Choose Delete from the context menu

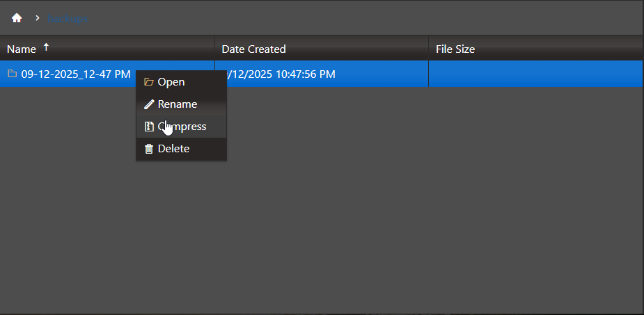tap(181, 149)
